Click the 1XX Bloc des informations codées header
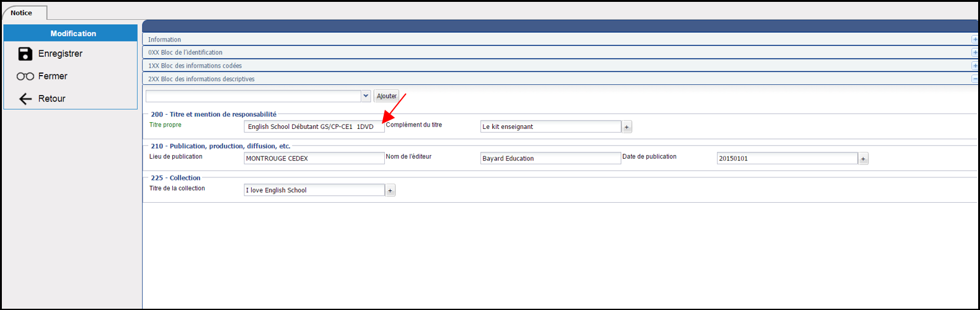Viewport: 980px width, 310px height. pyautogui.click(x=560, y=66)
